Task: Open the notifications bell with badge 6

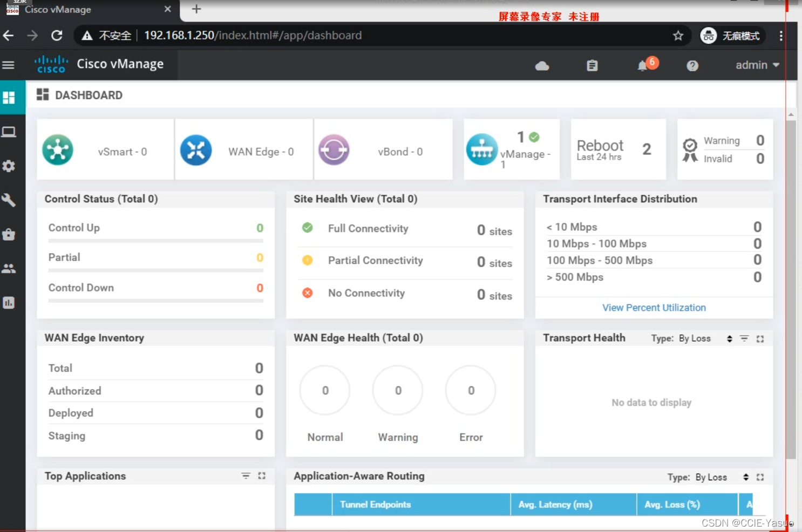Action: [x=647, y=64]
